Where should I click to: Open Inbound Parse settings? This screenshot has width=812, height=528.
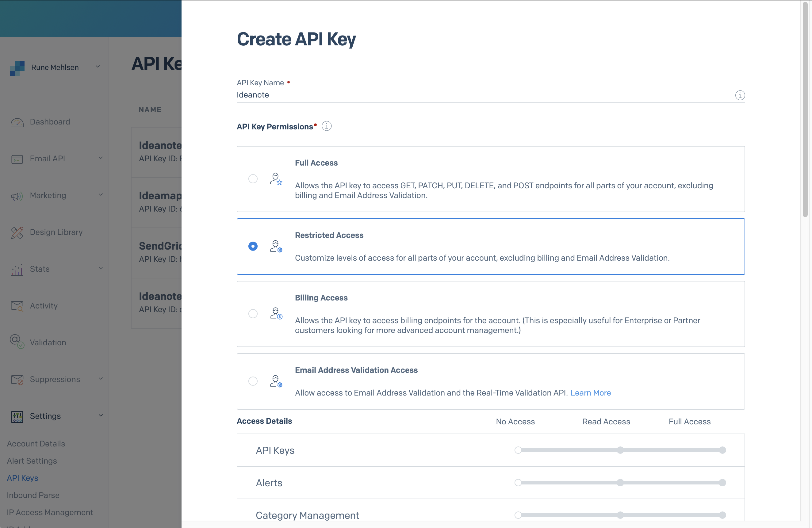click(33, 495)
